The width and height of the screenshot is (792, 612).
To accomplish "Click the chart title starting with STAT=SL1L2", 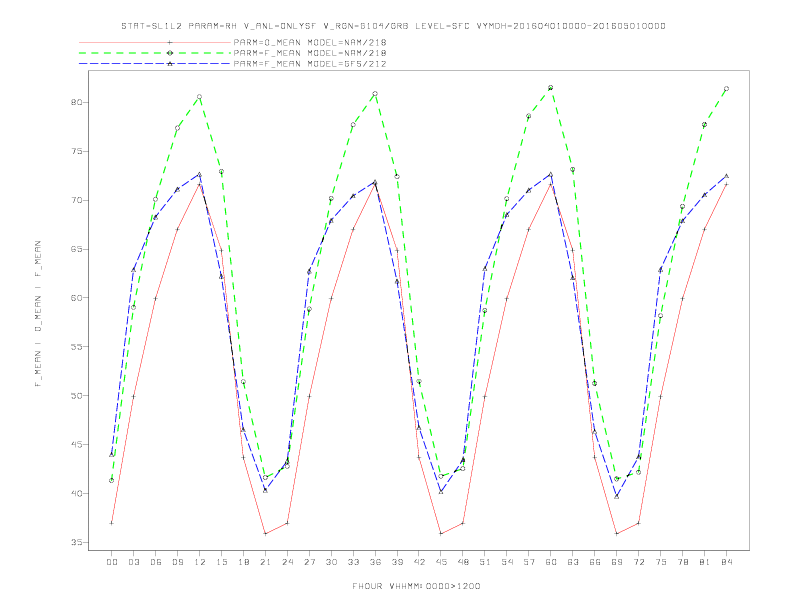I will pos(393,26).
